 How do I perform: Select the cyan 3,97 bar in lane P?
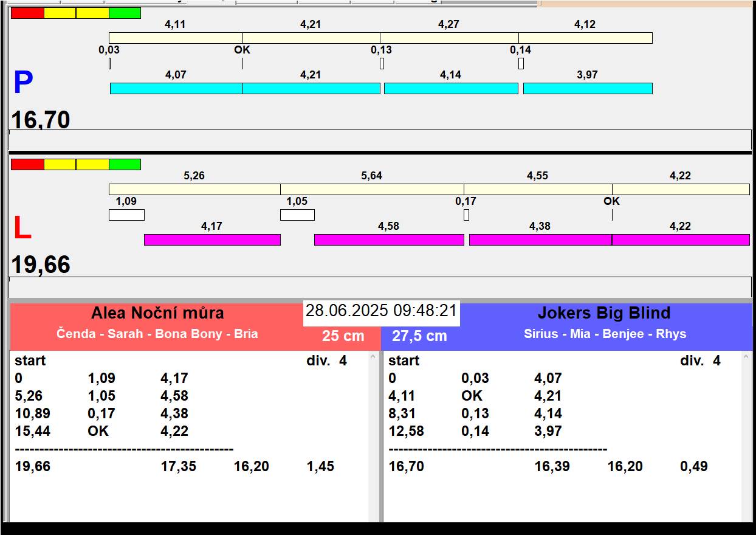587,89
